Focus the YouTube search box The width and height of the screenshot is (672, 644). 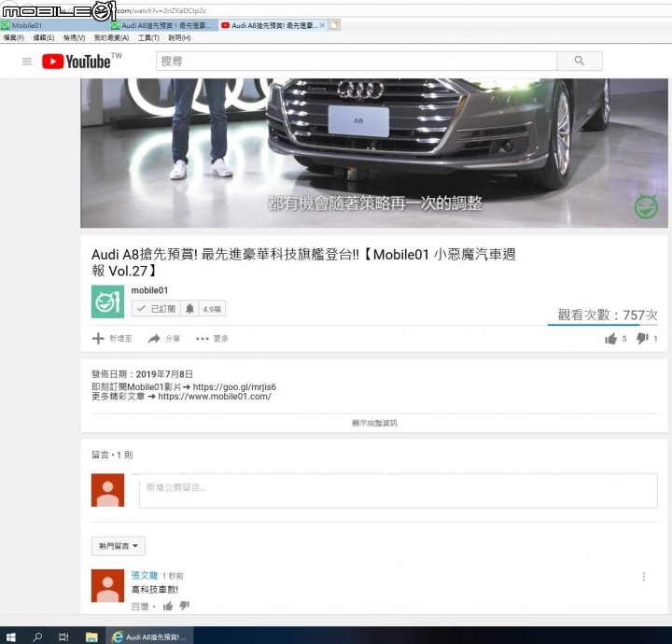[x=357, y=61]
